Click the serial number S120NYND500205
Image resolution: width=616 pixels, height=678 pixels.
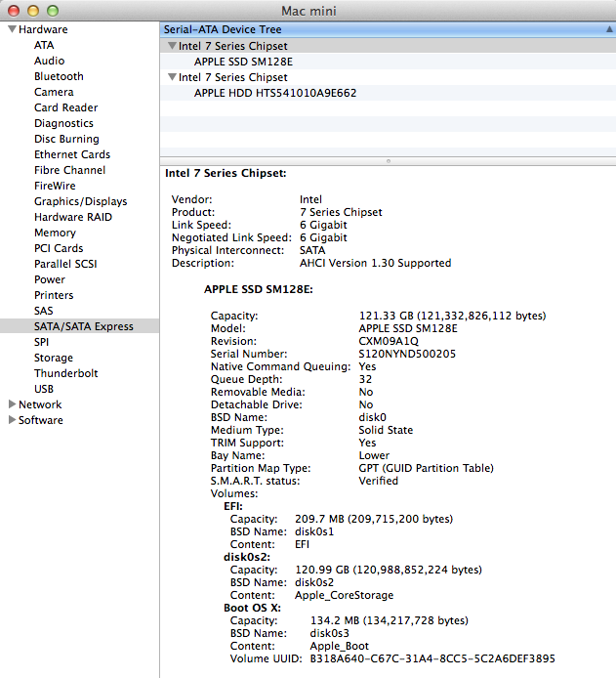click(x=407, y=354)
